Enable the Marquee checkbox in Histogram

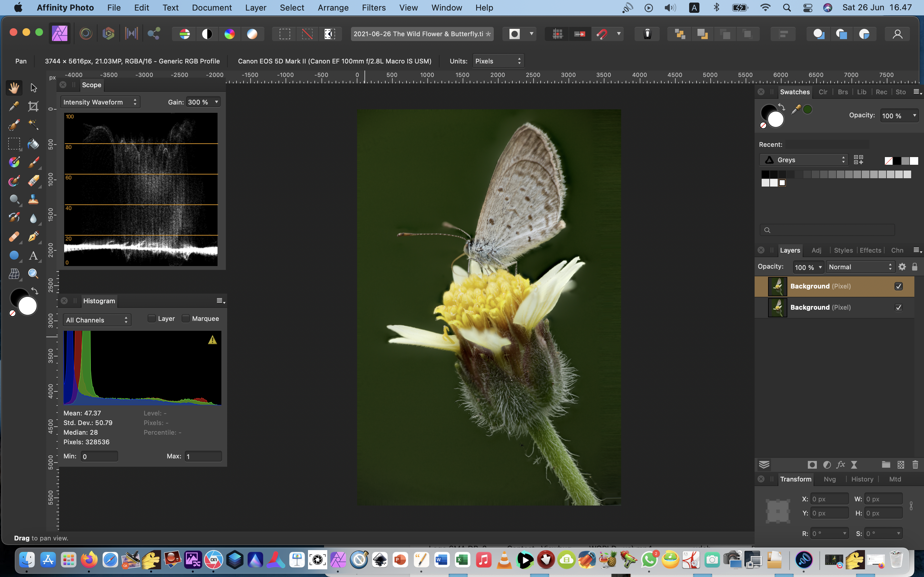pyautogui.click(x=186, y=319)
